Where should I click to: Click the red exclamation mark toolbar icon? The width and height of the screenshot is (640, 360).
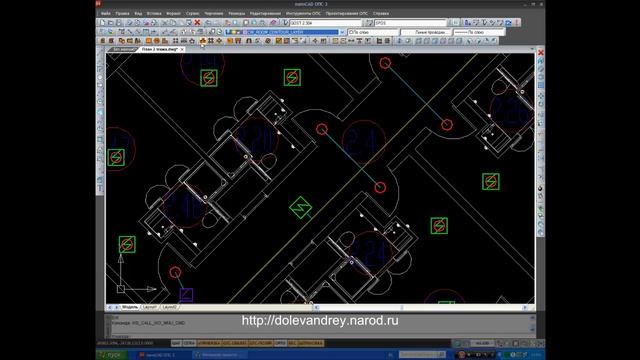click(517, 23)
